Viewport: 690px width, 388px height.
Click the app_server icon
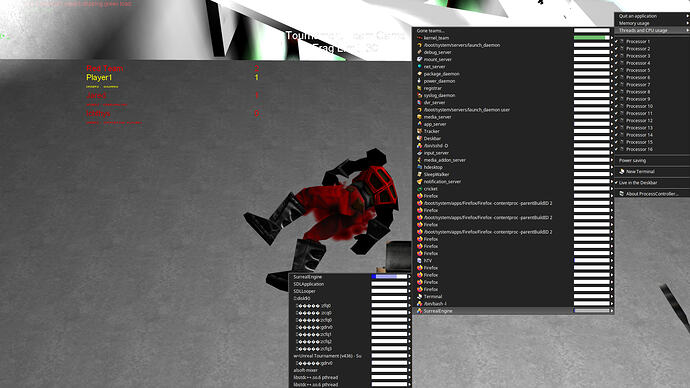tap(419, 124)
